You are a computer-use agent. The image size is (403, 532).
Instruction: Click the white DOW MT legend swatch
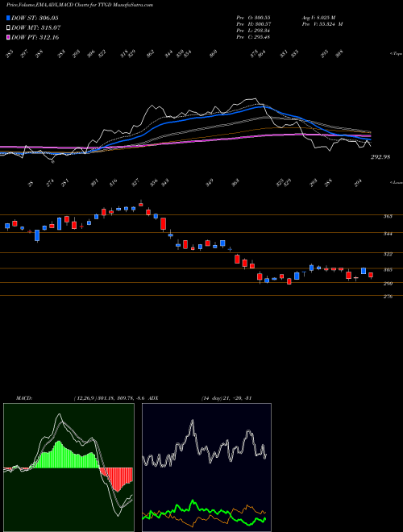coord(8,28)
